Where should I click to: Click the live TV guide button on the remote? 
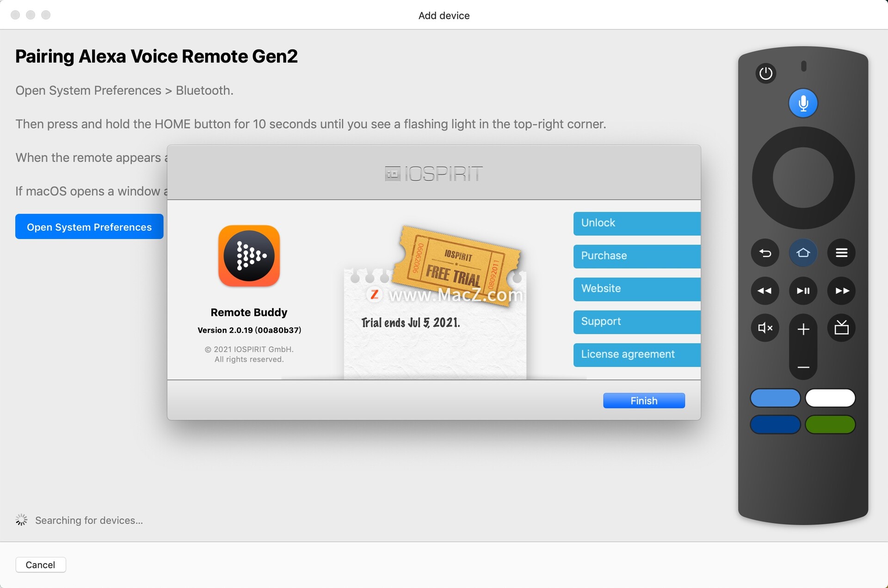pyautogui.click(x=841, y=328)
